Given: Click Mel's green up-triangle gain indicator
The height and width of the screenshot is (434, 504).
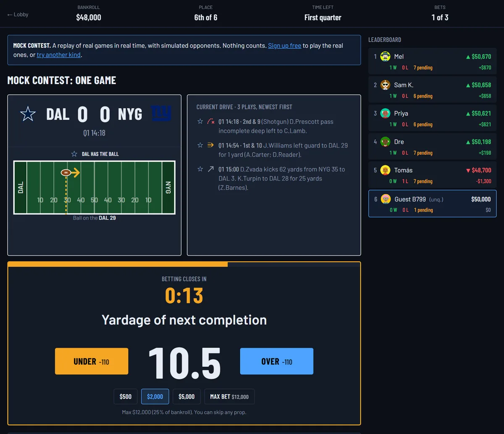Looking at the screenshot, I should [468, 57].
